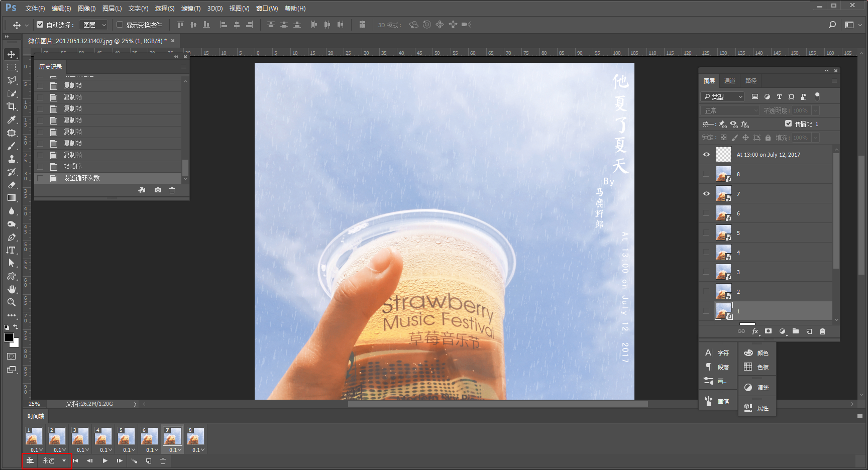
Task: Delete the selected timeline frame
Action: [163, 461]
